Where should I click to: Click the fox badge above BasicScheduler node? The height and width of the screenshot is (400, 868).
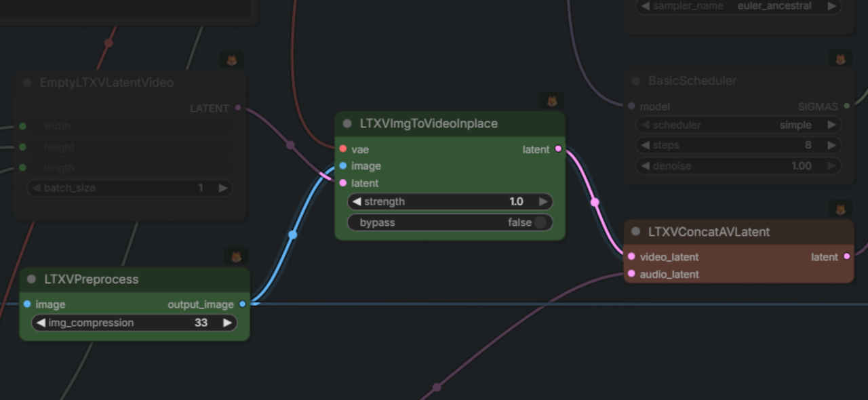(840, 59)
